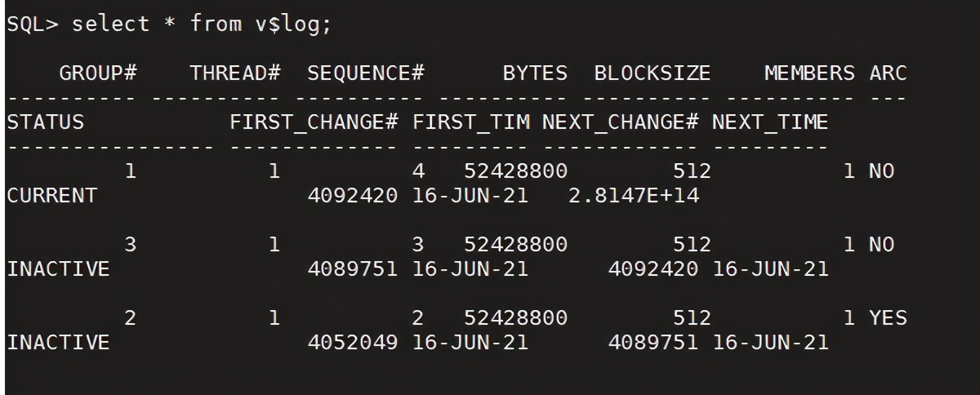Click the NEXT_TIME column header
The height and width of the screenshot is (395, 980).
tap(770, 122)
